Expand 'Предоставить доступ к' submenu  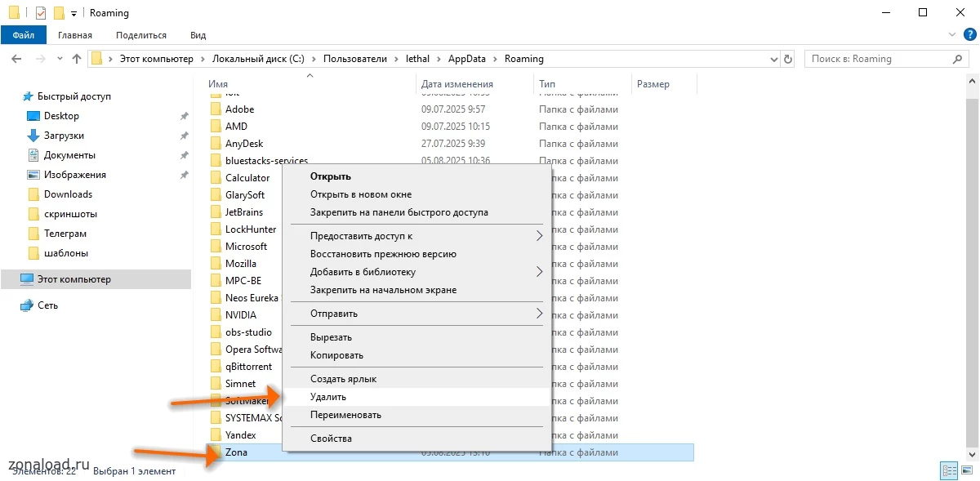(x=416, y=236)
